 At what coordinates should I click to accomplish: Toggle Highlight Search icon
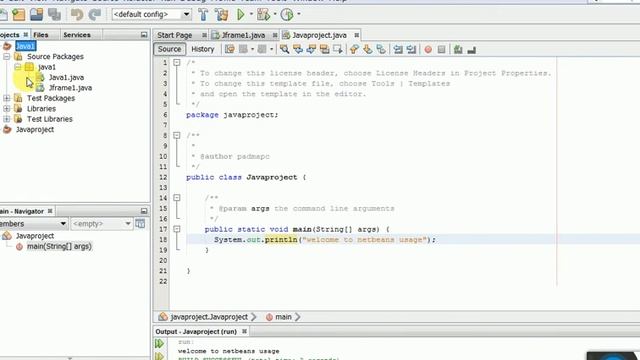pos(324,49)
